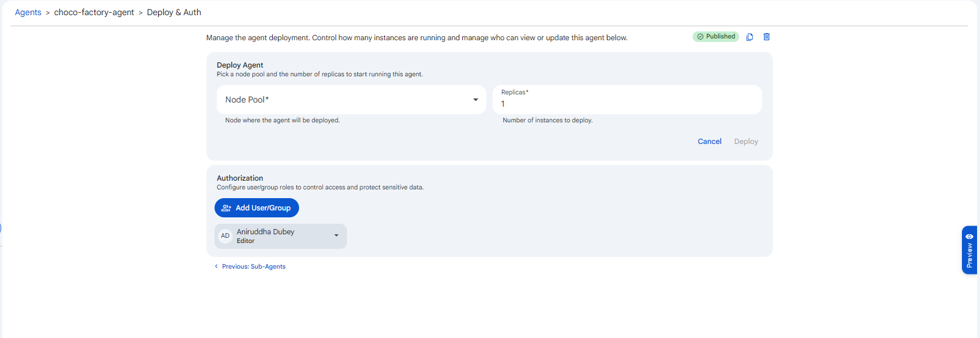The image size is (980, 338).
Task: Open choco-factory-agent breadcrumb item
Action: pyautogui.click(x=94, y=12)
